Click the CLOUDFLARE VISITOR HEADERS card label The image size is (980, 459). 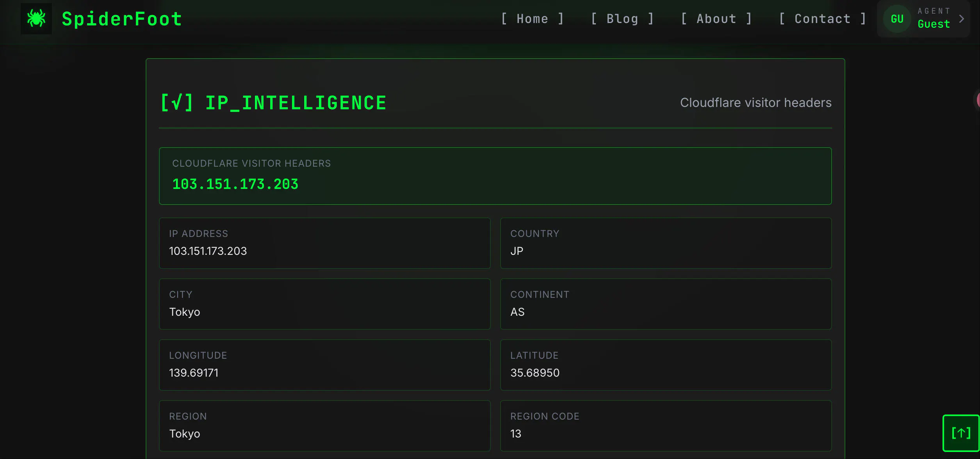251,164
